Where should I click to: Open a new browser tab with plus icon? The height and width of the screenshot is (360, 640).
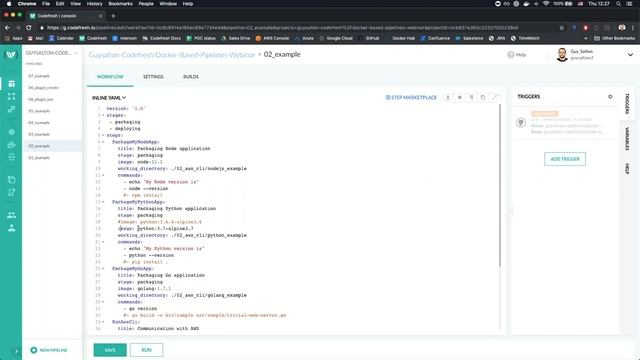coord(113,16)
